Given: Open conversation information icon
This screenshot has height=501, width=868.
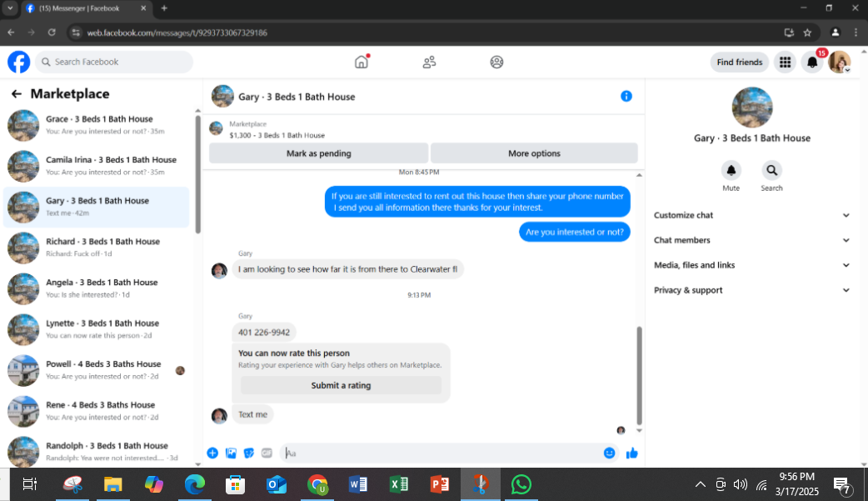Looking at the screenshot, I should click(x=626, y=97).
